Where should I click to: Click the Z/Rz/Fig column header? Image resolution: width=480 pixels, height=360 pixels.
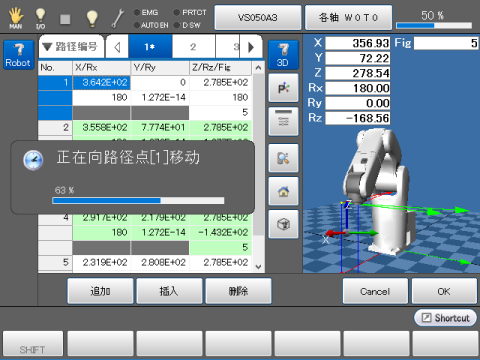[x=220, y=68]
